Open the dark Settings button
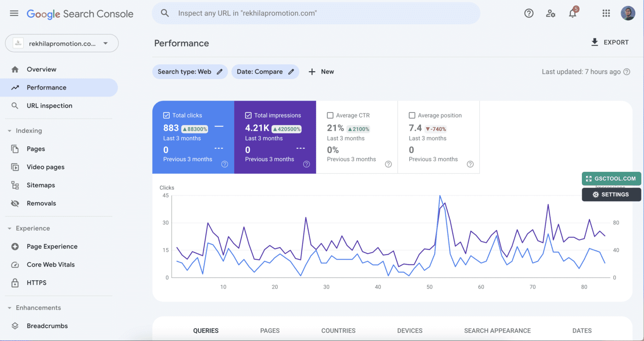Screen dimensions: 644x341 pos(611,194)
